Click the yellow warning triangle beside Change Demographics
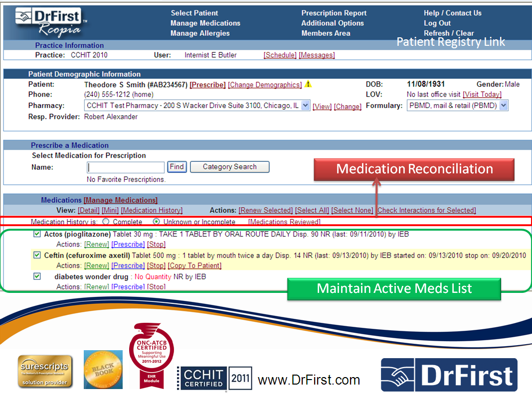The width and height of the screenshot is (532, 398). click(308, 84)
